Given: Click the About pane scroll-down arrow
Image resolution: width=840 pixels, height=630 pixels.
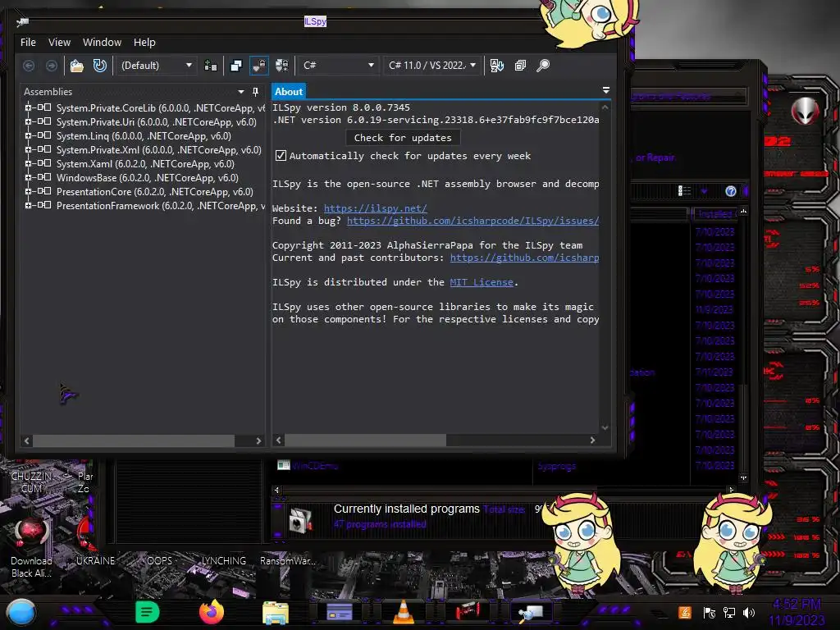Looking at the screenshot, I should click(x=605, y=427).
